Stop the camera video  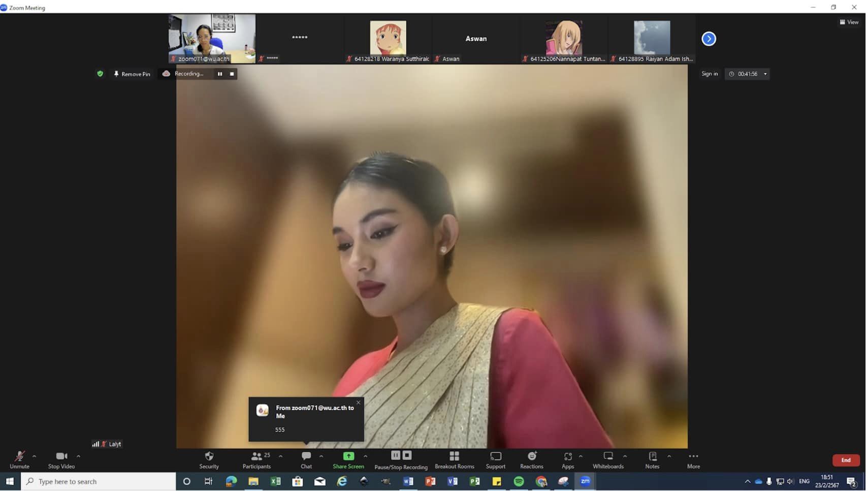(x=61, y=456)
